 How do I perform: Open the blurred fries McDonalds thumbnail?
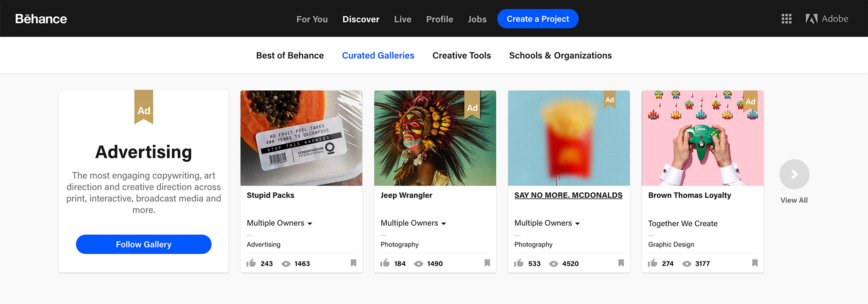tap(569, 138)
